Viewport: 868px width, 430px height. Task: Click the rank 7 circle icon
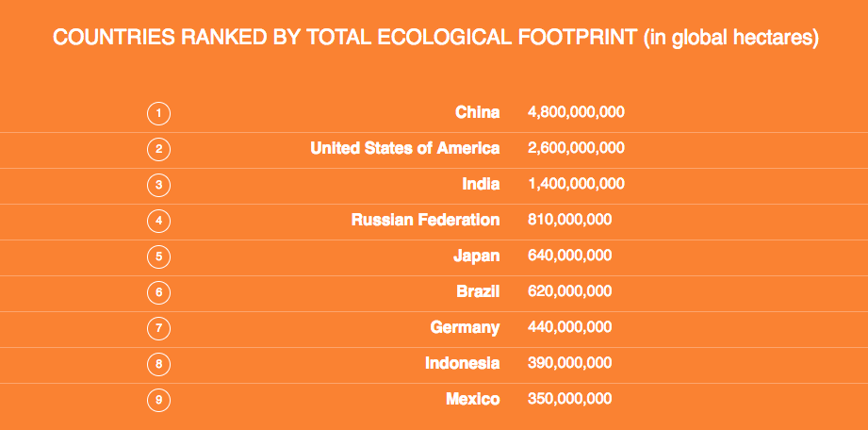tap(159, 328)
